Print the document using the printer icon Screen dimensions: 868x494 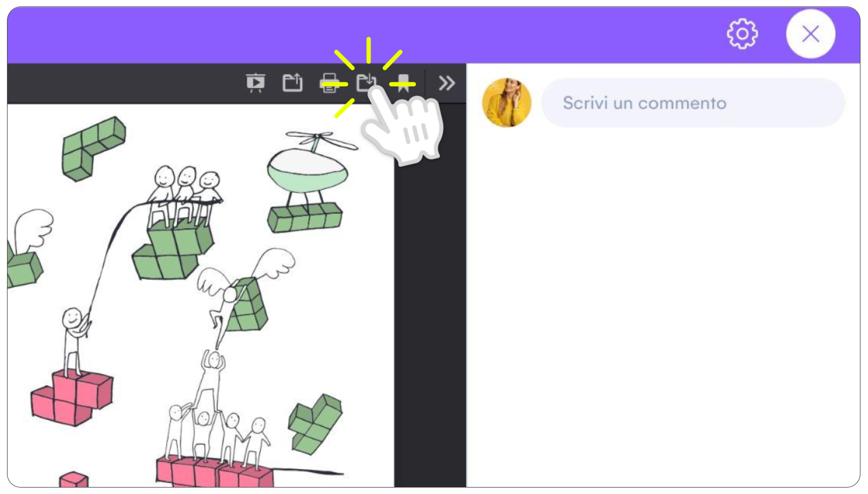(x=330, y=83)
